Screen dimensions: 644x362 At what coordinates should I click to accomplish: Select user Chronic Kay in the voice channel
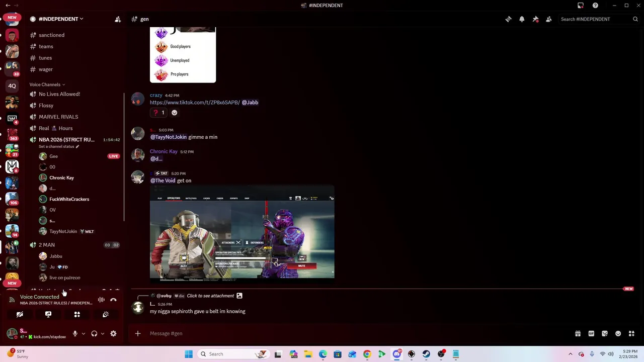[61, 177]
